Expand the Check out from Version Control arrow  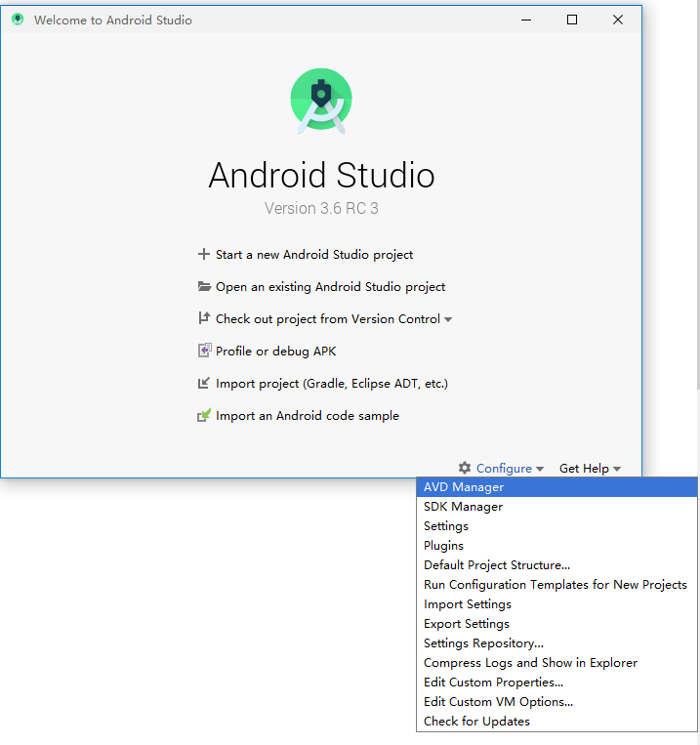(x=448, y=319)
